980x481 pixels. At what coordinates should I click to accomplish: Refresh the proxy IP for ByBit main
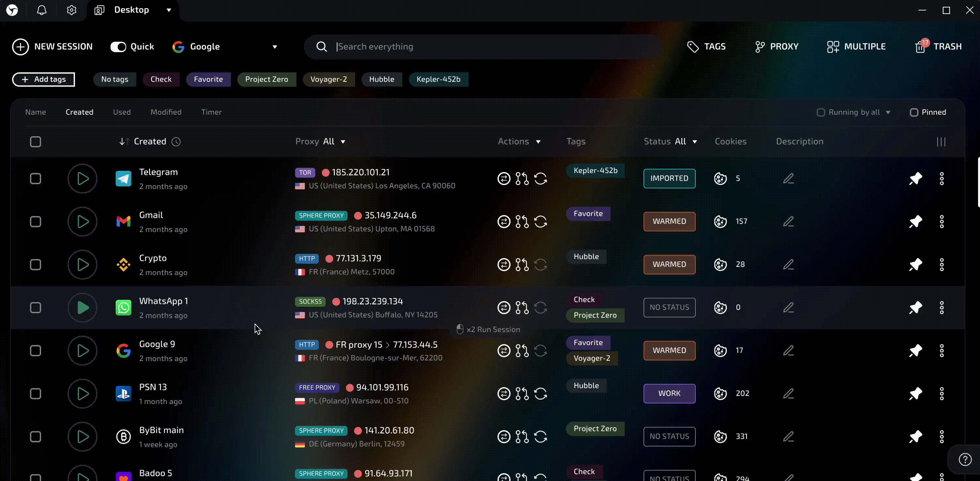click(540, 436)
